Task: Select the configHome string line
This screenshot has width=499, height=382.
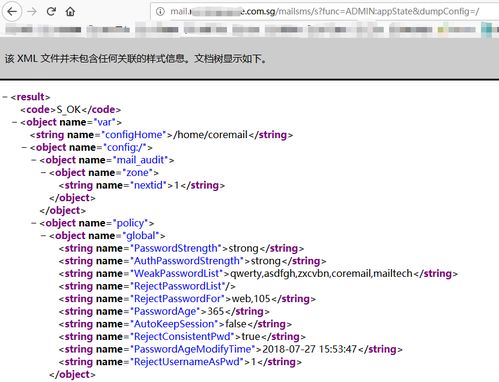Action: [161, 135]
